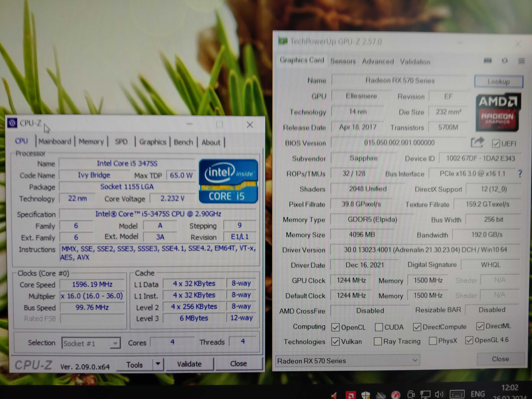
Task: Click the Driver Version field
Action: (x=425, y=250)
